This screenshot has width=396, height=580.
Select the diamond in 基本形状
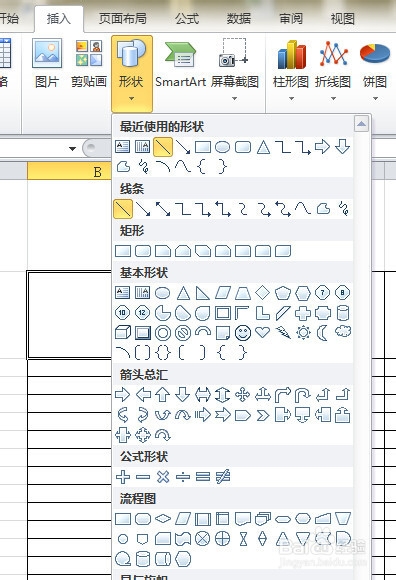pos(263,293)
